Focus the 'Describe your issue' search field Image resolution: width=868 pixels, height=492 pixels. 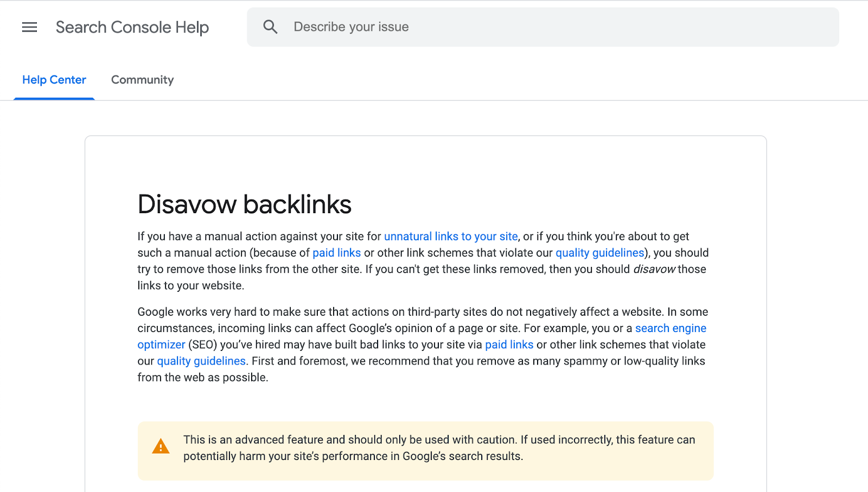coord(542,27)
